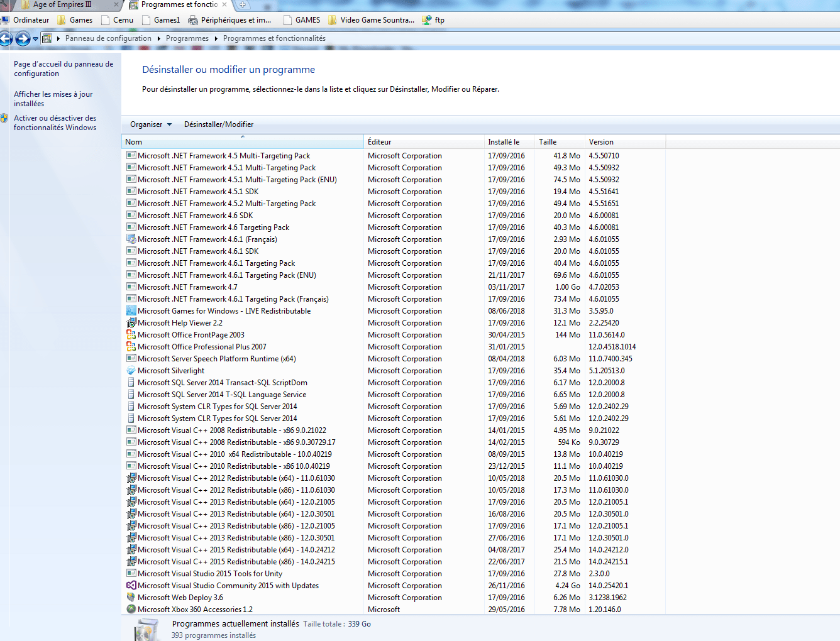Viewport: 840px width, 641px height.
Task: Click SQL Server 2014 Transact-SQL ScriptDom icon
Action: 131,383
